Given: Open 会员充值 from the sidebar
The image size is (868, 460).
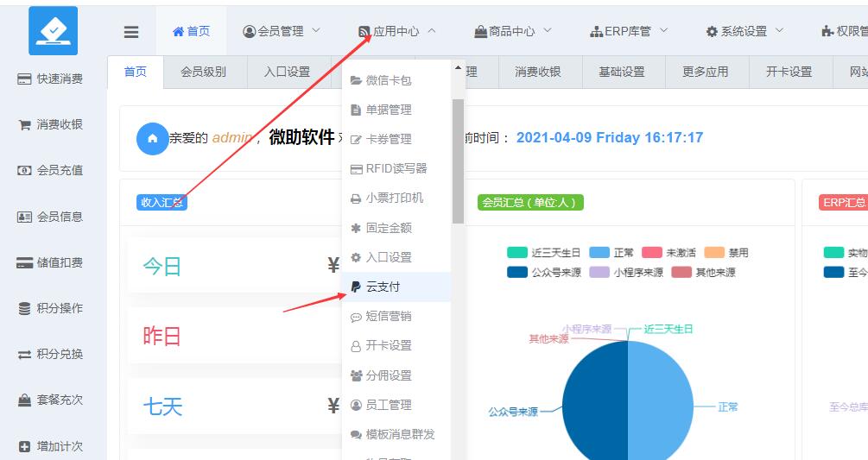Looking at the screenshot, I should [x=51, y=170].
